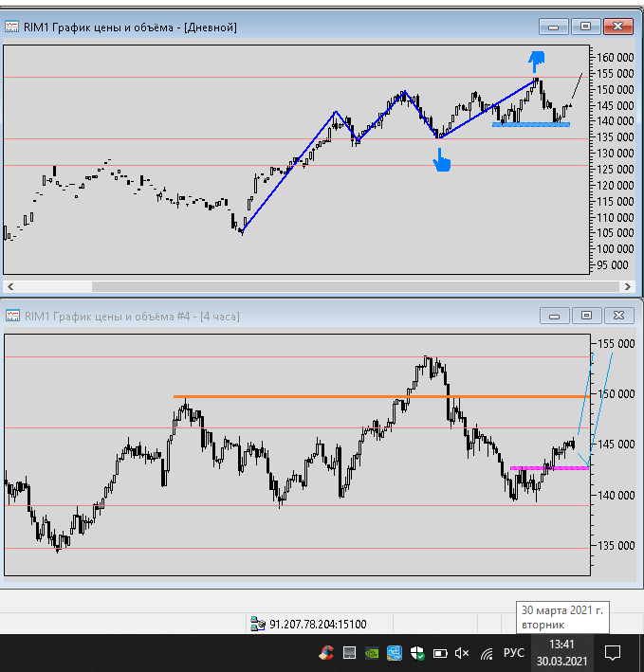Click the 135 000 label on the 4-hour price axis
644x672 pixels.
[x=616, y=546]
